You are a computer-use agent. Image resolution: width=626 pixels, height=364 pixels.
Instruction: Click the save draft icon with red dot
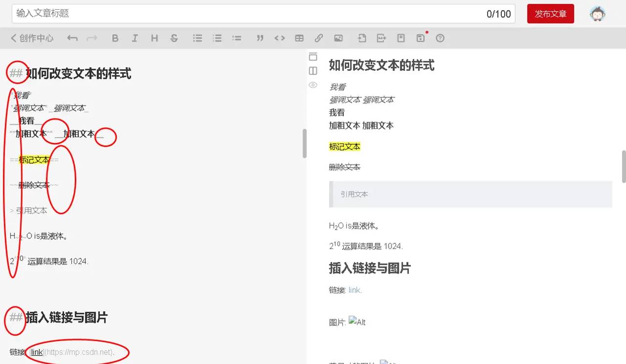[x=420, y=38]
